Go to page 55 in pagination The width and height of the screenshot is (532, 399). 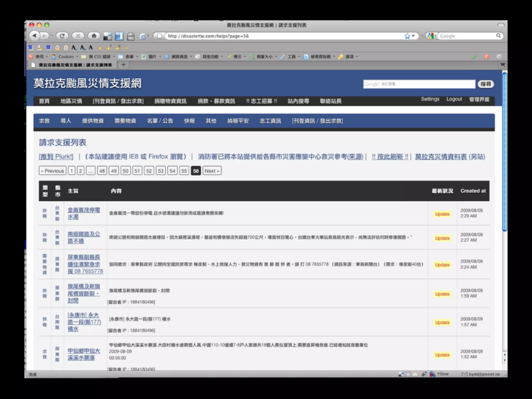[x=184, y=171]
